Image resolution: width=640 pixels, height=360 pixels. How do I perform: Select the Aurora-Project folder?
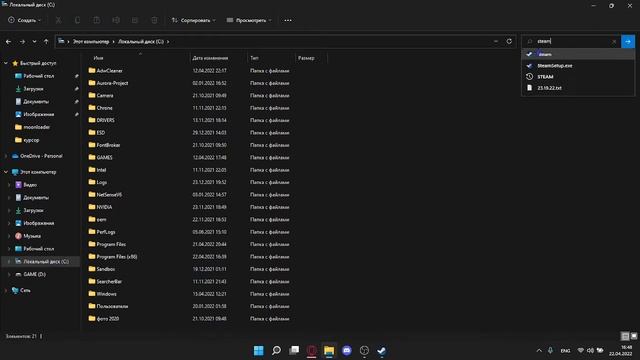(112, 83)
